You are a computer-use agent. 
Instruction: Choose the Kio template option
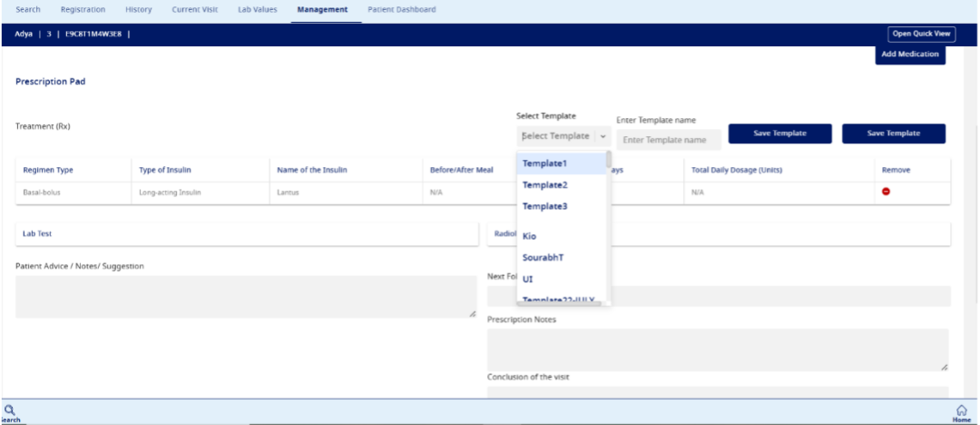click(530, 236)
